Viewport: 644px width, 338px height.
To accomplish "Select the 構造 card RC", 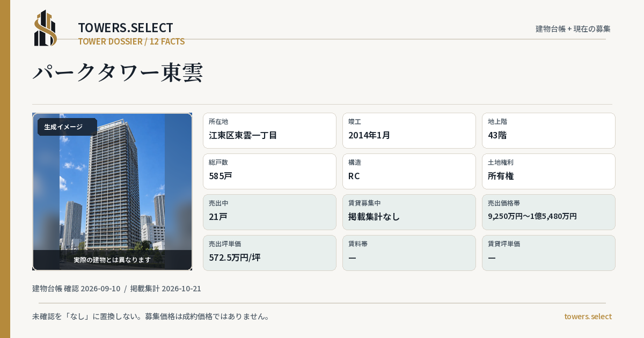I will click(409, 171).
